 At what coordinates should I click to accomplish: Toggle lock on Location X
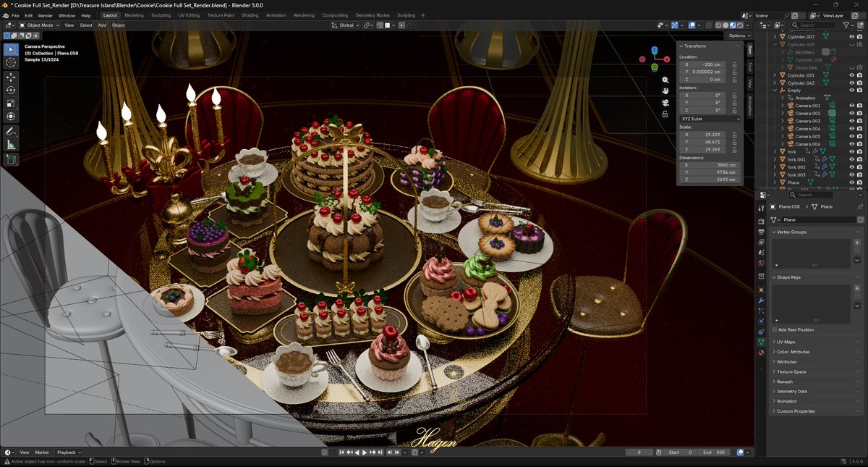pos(735,64)
